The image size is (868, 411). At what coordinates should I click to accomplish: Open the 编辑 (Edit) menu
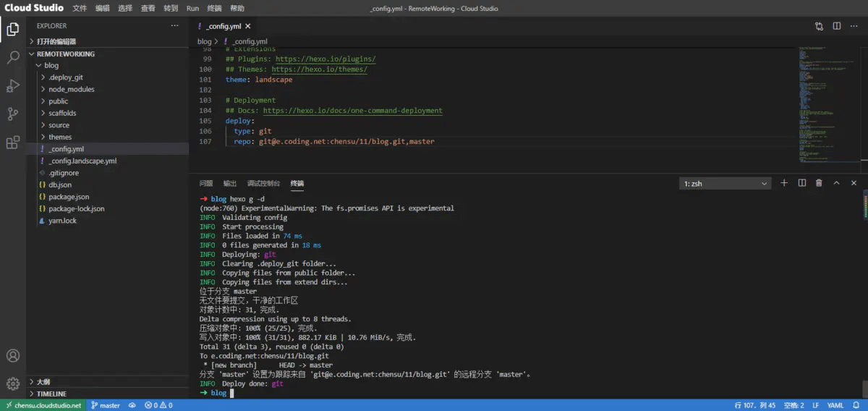tap(103, 9)
